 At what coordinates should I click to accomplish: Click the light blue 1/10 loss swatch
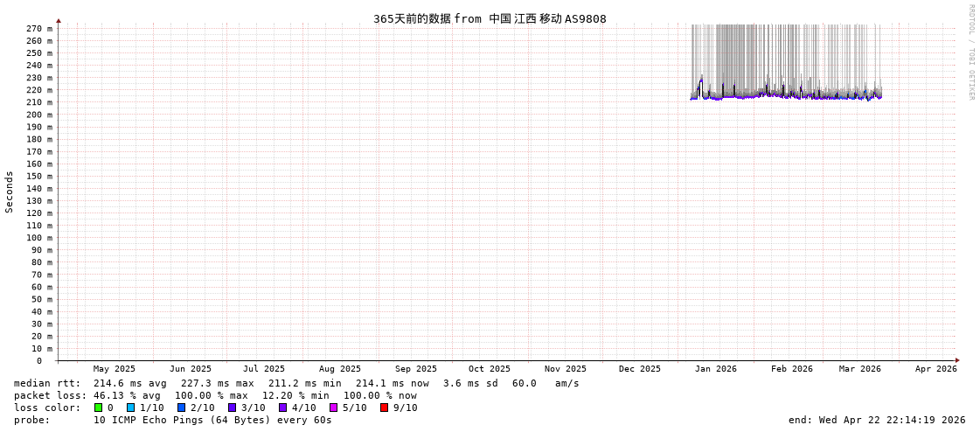pyautogui.click(x=130, y=408)
